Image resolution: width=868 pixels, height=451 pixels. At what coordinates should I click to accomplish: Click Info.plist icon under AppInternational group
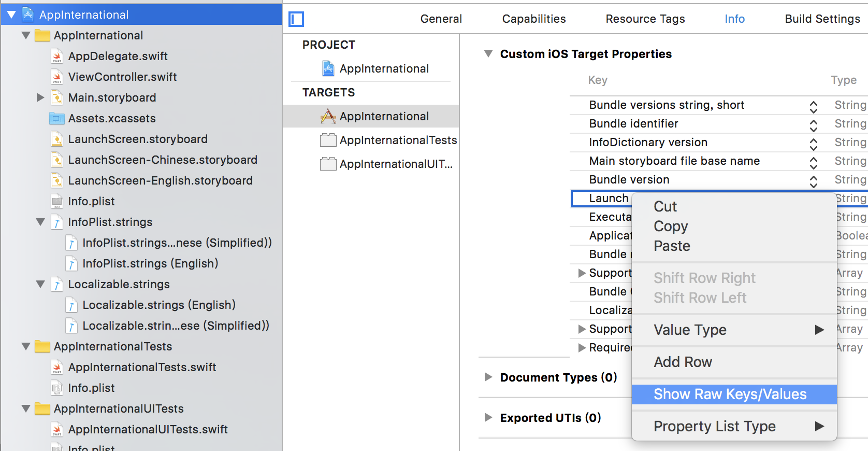click(57, 201)
